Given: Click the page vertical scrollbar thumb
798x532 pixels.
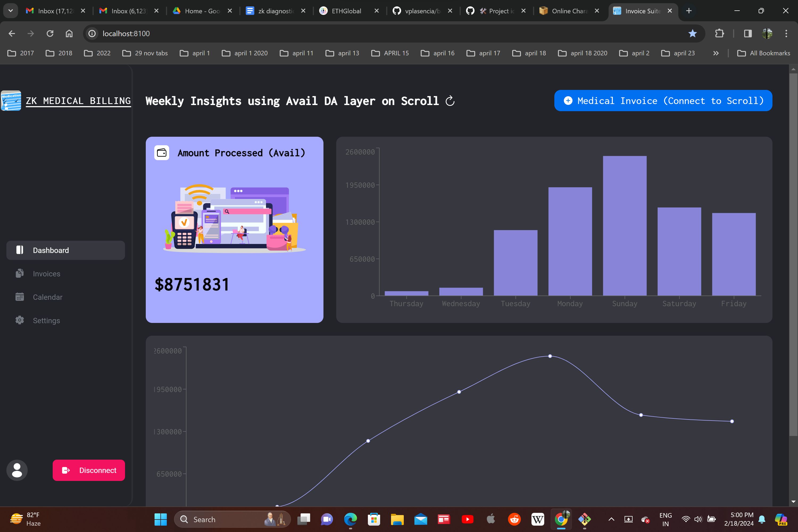Looking at the screenshot, I should 793,255.
